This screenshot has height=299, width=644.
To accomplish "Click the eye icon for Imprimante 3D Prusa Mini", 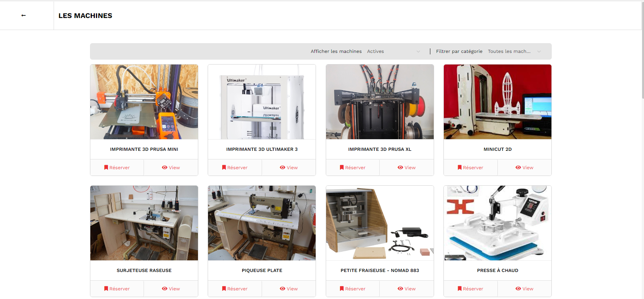I will coord(165,167).
